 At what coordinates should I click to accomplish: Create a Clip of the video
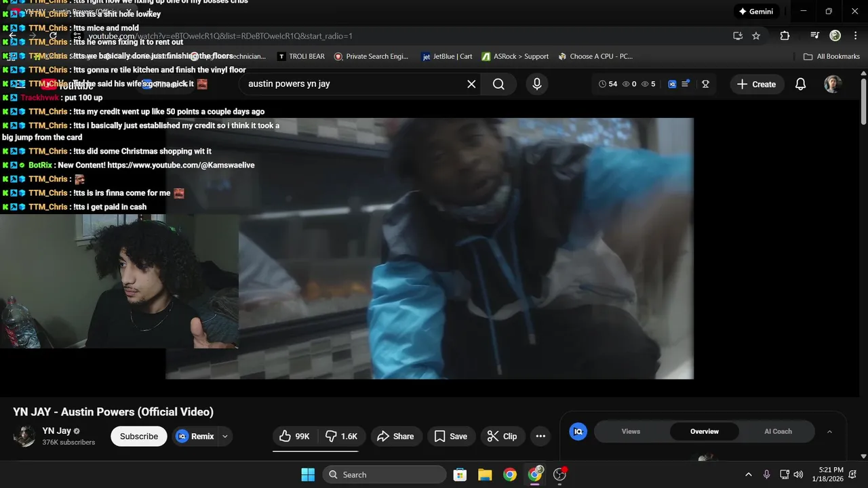(x=502, y=436)
